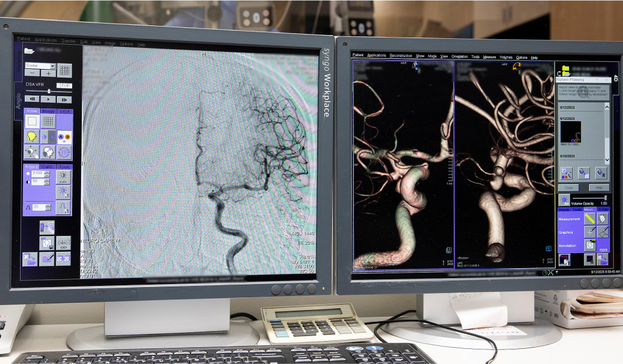Increase the 3100 window value
Screen dimensions: 623x364
click(x=47, y=172)
